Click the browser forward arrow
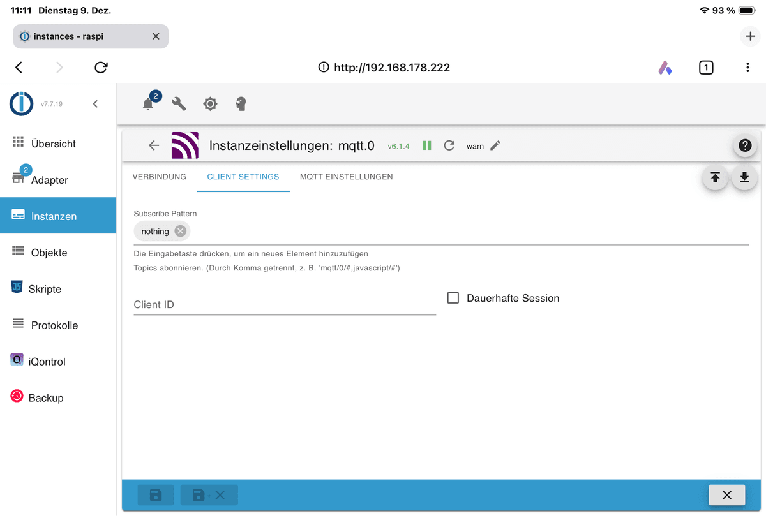The height and width of the screenshot is (532, 766). [x=59, y=67]
